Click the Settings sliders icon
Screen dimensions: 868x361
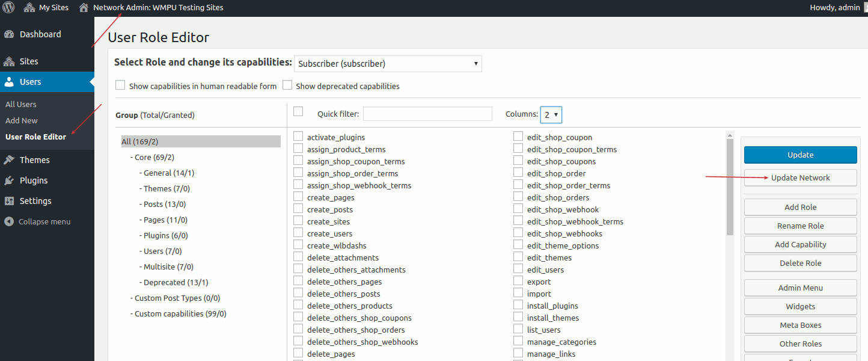pos(9,201)
